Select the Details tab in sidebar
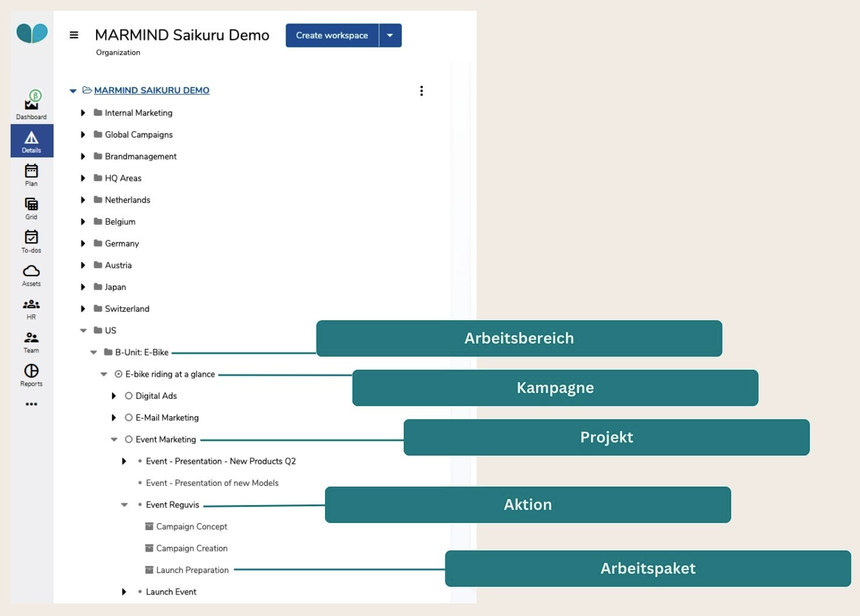860x616 pixels. pyautogui.click(x=32, y=141)
